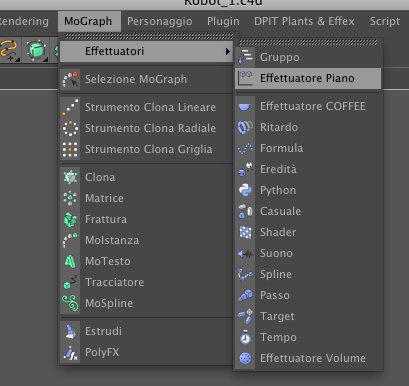Detach Effettuatori submenu using hatched grip

pyautogui.click(x=308, y=42)
